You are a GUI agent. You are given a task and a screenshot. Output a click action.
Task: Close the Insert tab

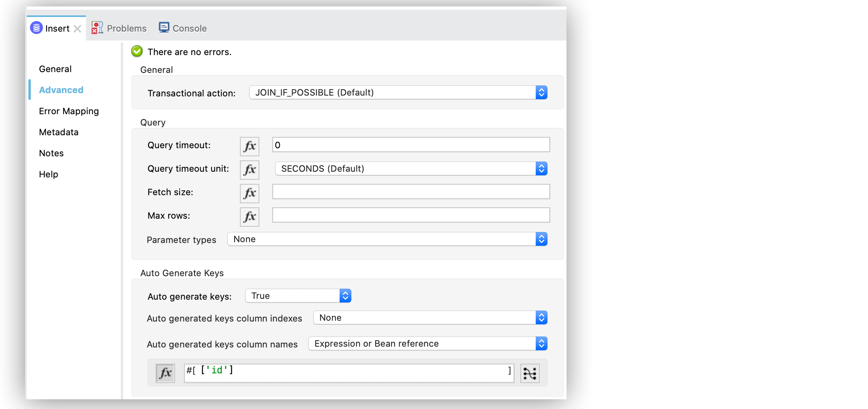click(78, 28)
